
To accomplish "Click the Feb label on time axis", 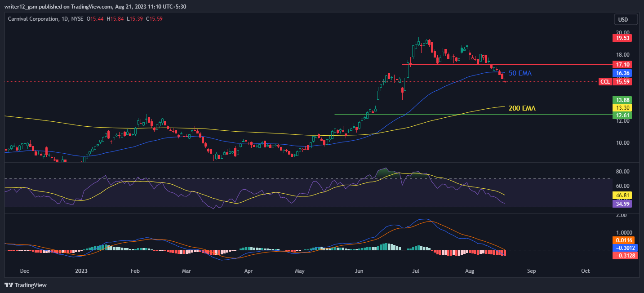I will pos(135,271).
